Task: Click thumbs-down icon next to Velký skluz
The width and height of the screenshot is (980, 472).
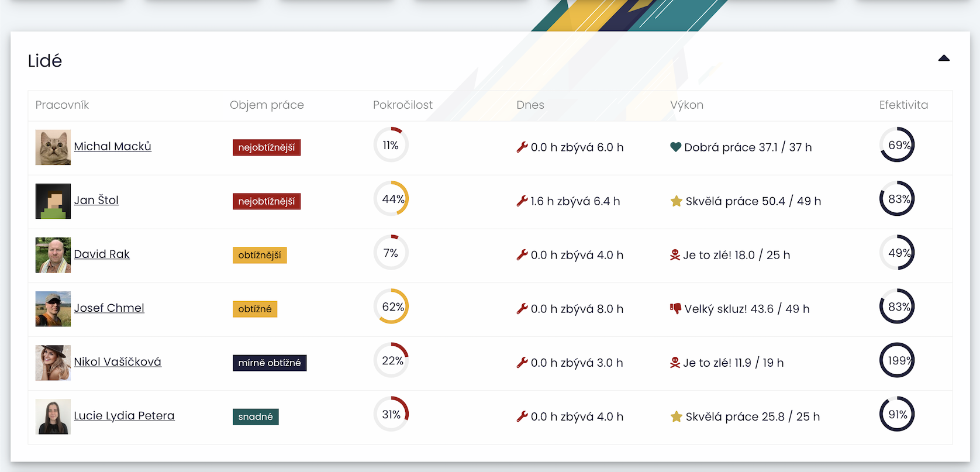Action: pos(676,308)
